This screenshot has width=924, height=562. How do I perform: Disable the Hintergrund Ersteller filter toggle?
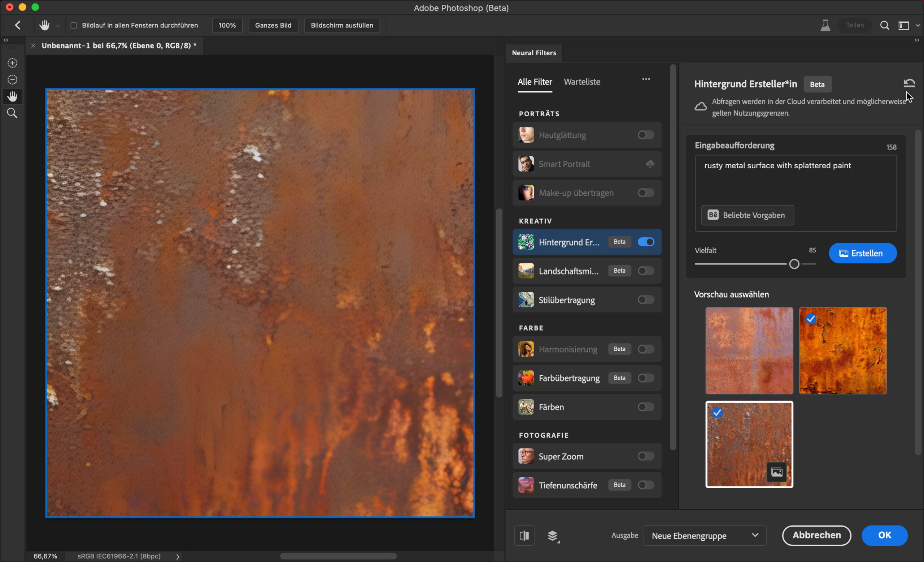pos(646,242)
